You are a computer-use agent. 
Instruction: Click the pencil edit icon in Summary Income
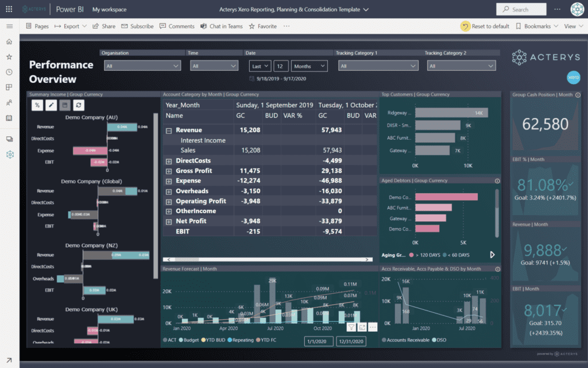[51, 105]
